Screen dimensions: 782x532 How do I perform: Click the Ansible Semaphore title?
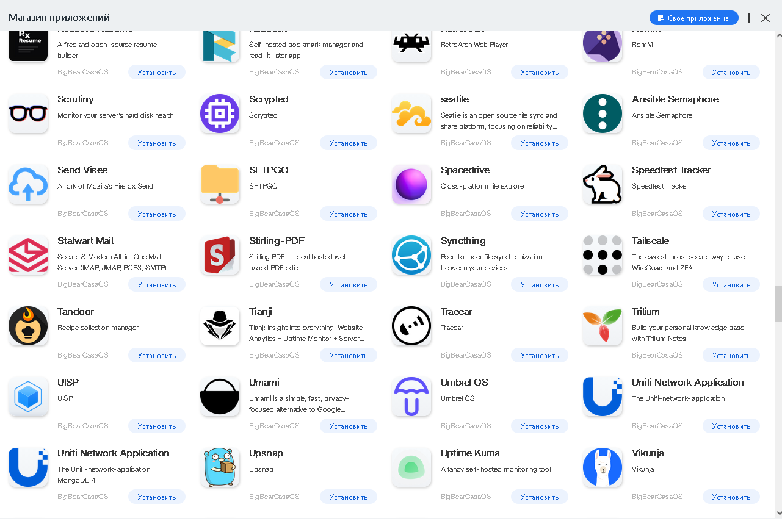click(x=675, y=99)
